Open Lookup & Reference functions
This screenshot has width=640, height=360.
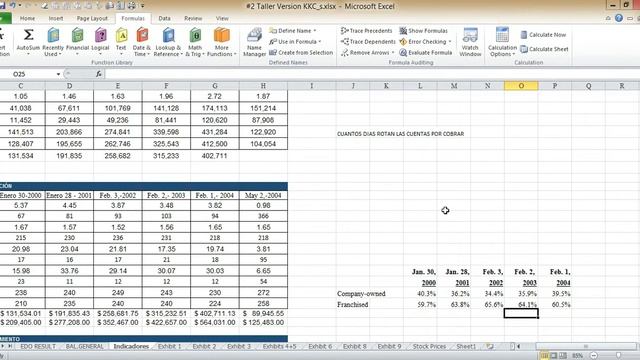pos(168,42)
